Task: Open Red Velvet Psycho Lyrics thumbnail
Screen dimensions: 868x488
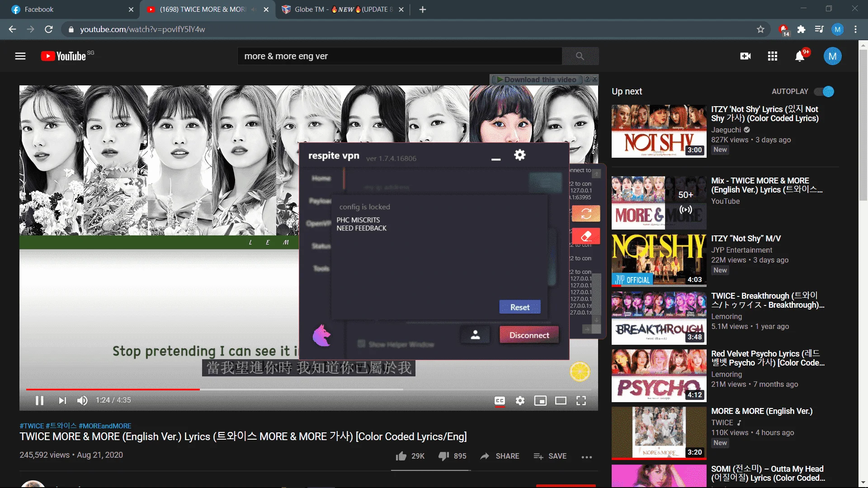Action: coord(659,375)
